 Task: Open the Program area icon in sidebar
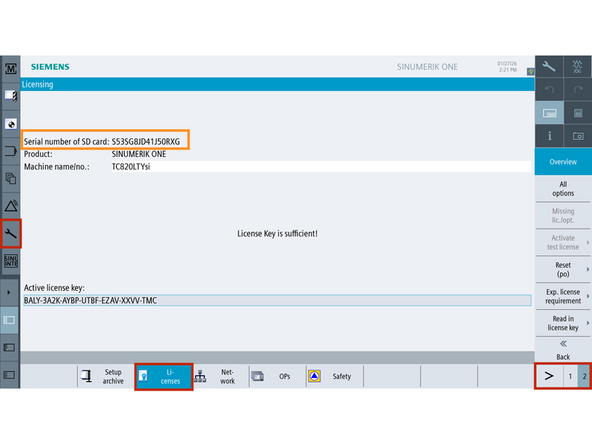pos(11,124)
